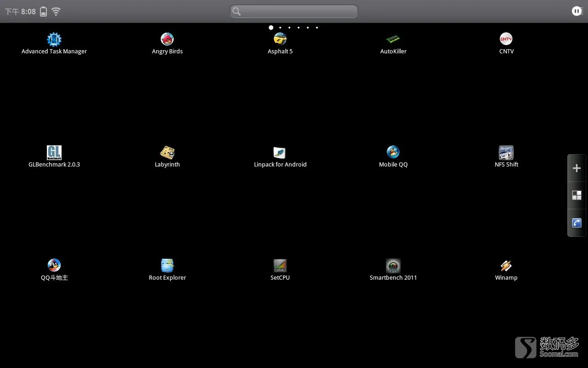Tap the magnifier icon in search bar

(x=237, y=11)
